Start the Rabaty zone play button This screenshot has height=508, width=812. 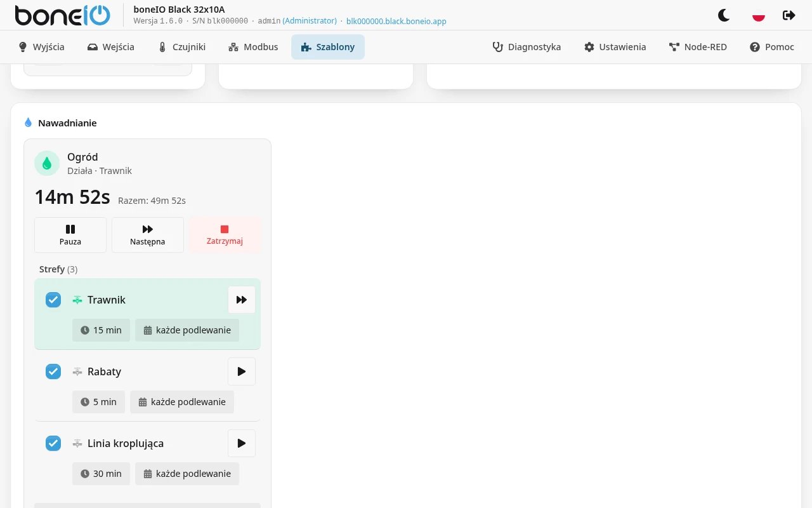pyautogui.click(x=242, y=371)
